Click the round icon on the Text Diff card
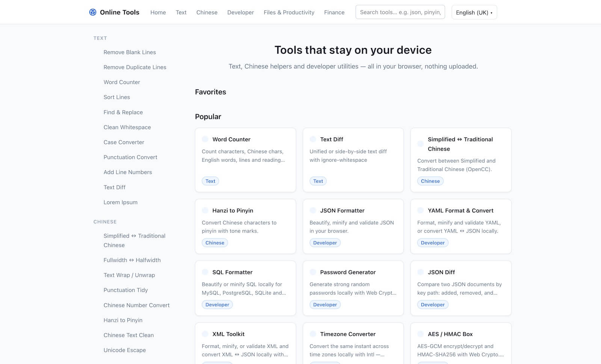The height and width of the screenshot is (364, 601). 313,139
